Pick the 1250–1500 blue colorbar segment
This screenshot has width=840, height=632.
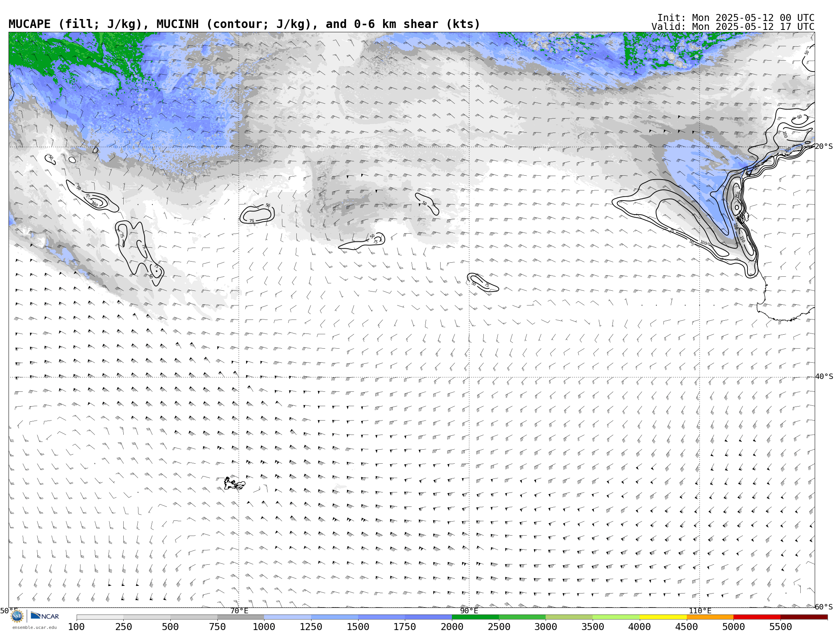pyautogui.click(x=334, y=617)
